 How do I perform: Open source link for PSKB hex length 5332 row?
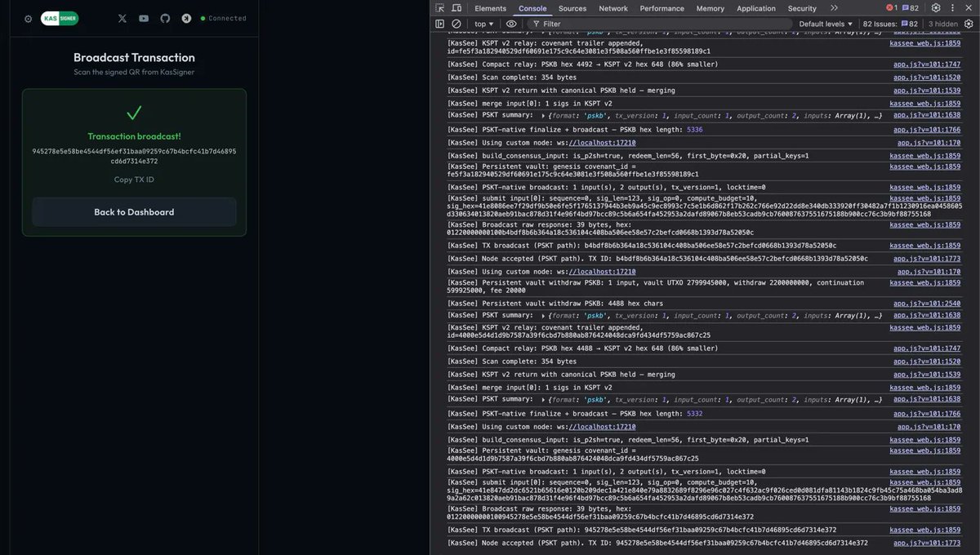(927, 414)
